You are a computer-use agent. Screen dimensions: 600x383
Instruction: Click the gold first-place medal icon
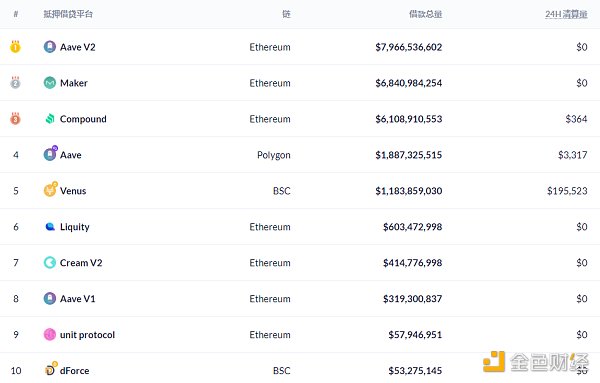tap(15, 46)
